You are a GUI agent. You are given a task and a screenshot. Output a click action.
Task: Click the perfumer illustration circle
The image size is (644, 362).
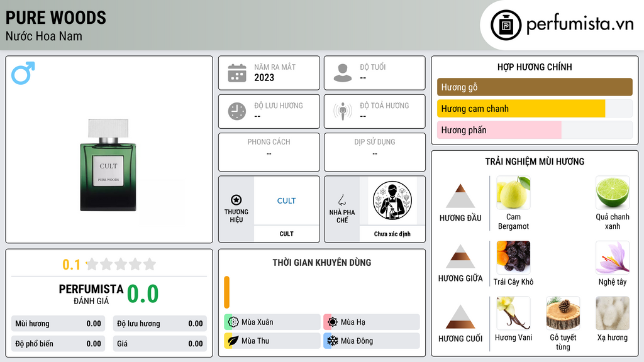(392, 200)
